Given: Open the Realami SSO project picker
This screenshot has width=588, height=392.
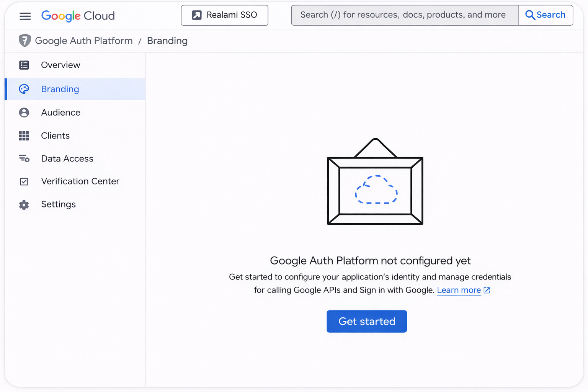Looking at the screenshot, I should coord(224,15).
